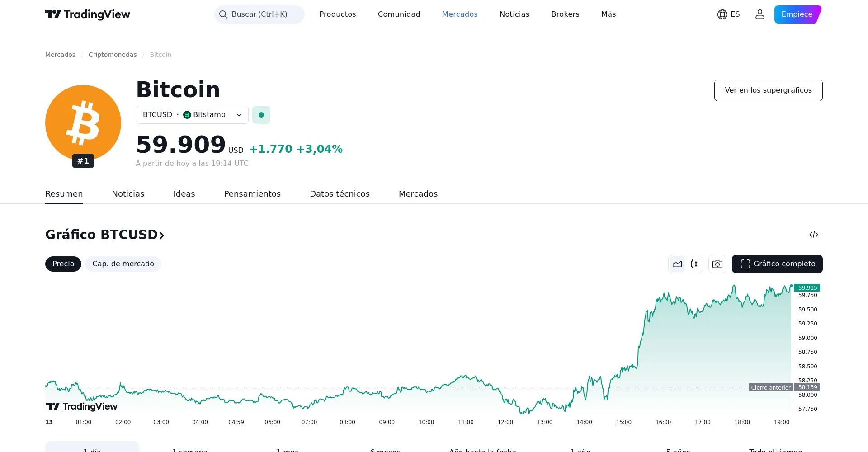868x452 pixels.
Task: Click the orange Bitcoin logo
Action: (x=83, y=122)
